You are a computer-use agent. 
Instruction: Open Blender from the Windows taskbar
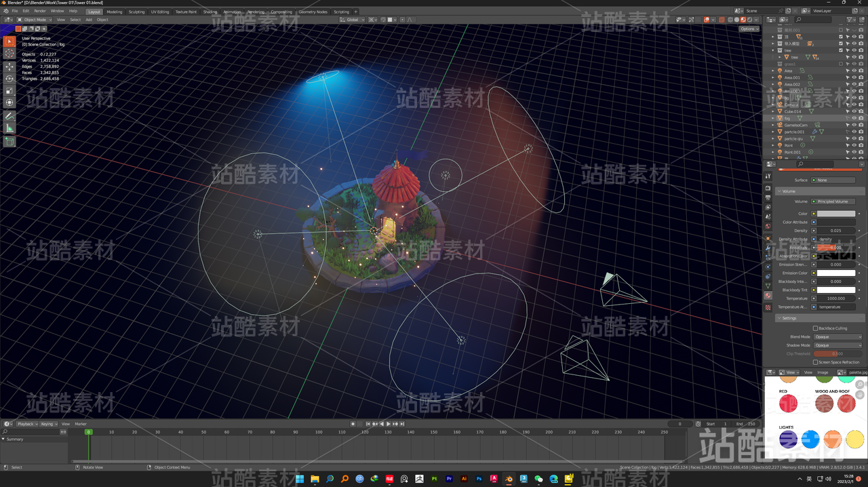click(x=509, y=479)
